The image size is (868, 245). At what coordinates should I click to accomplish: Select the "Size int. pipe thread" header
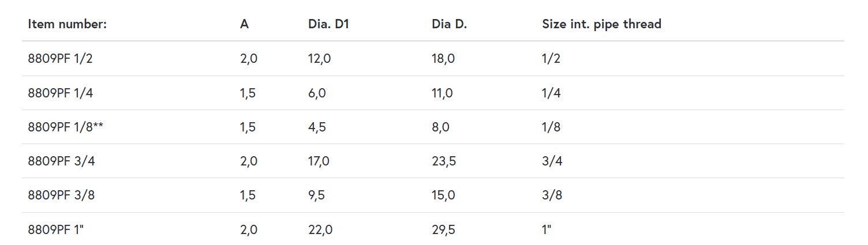(601, 24)
